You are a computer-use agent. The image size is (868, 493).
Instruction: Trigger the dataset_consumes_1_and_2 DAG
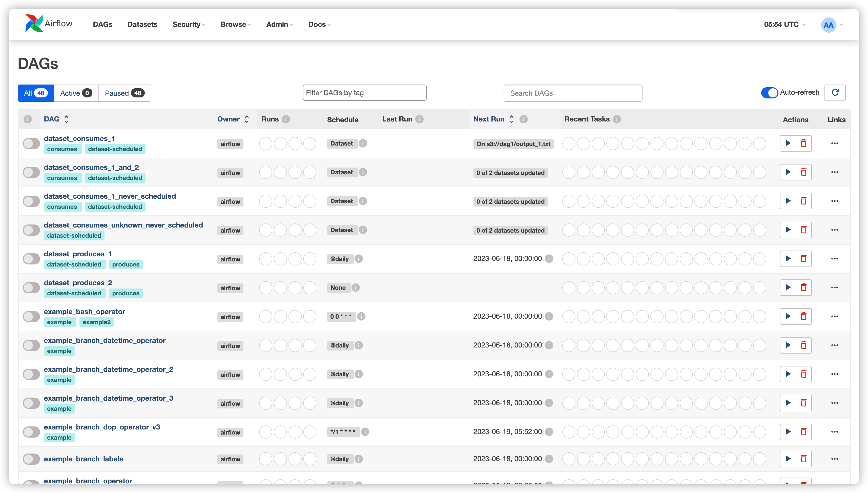click(788, 172)
